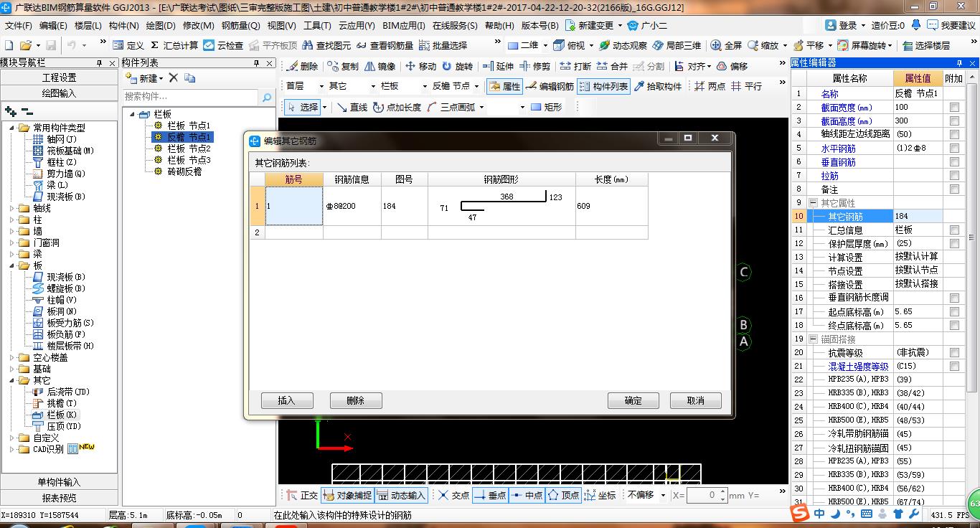Select 栏板 节点2 in component list
Viewport: 980px width, 528px height.
pyautogui.click(x=189, y=148)
